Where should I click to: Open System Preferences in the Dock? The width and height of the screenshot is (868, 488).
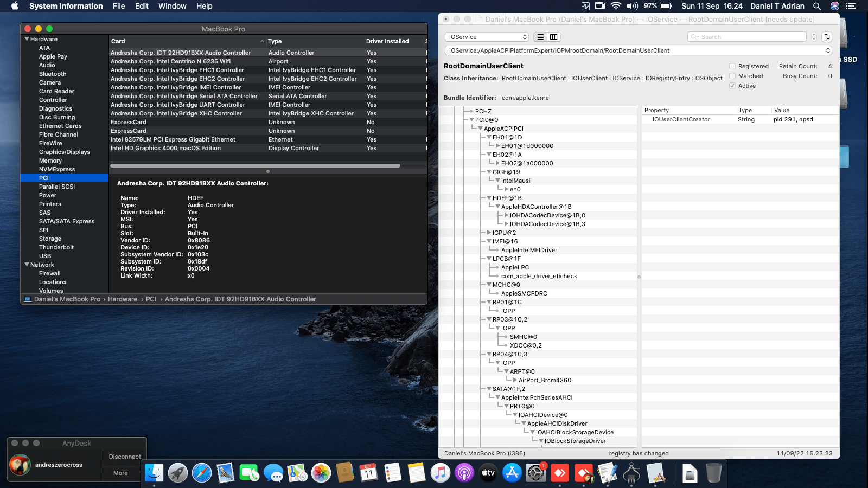tap(536, 473)
